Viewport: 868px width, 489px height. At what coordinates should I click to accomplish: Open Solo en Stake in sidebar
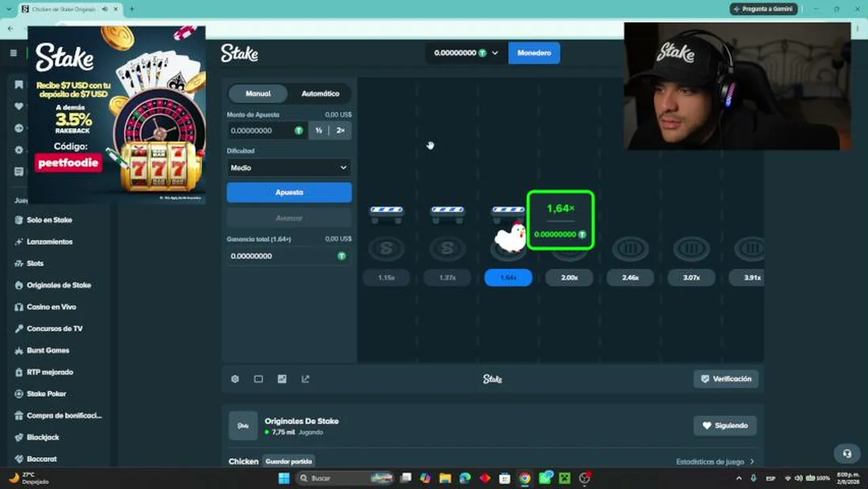[x=49, y=220]
